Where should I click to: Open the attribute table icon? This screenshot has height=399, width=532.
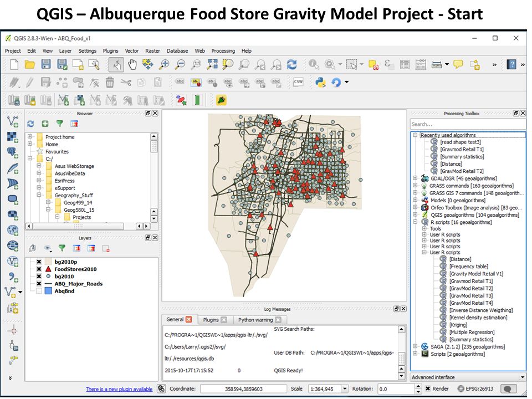[405, 64]
